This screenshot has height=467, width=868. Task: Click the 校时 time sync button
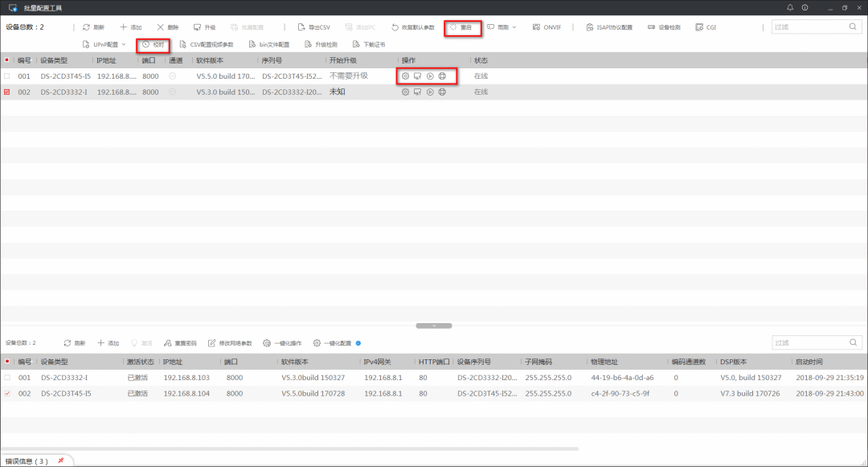coord(153,44)
